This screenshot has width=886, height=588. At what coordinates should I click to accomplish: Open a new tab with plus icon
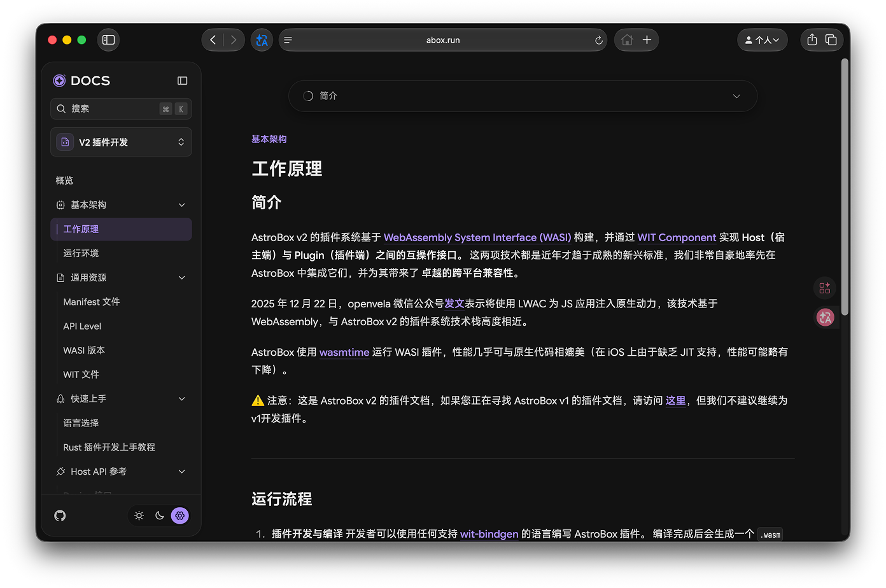pos(647,40)
